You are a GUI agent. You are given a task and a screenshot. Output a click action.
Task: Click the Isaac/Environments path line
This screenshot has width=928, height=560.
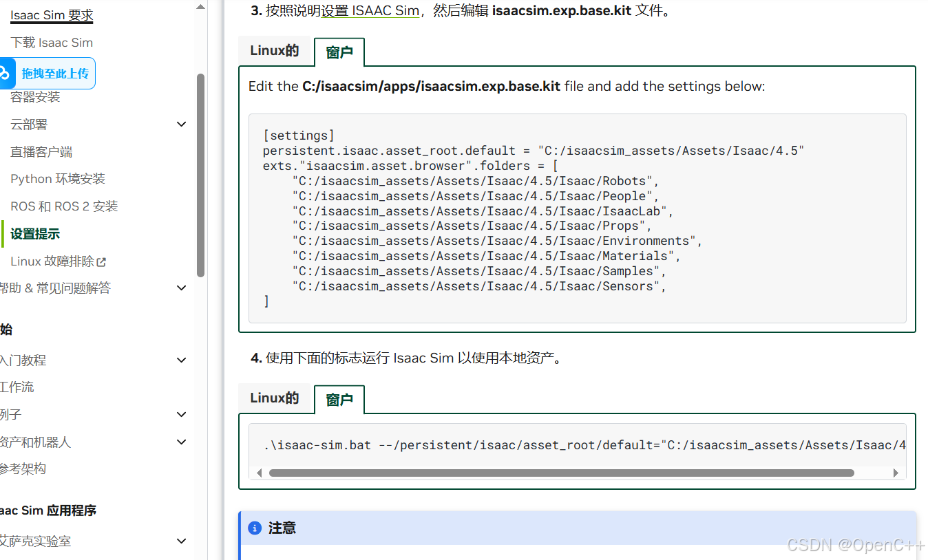coord(498,241)
